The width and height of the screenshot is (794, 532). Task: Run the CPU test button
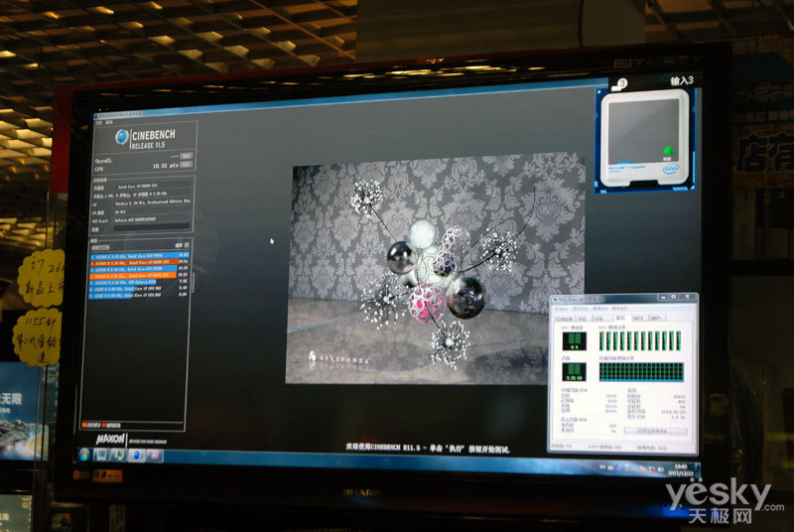tap(186, 165)
